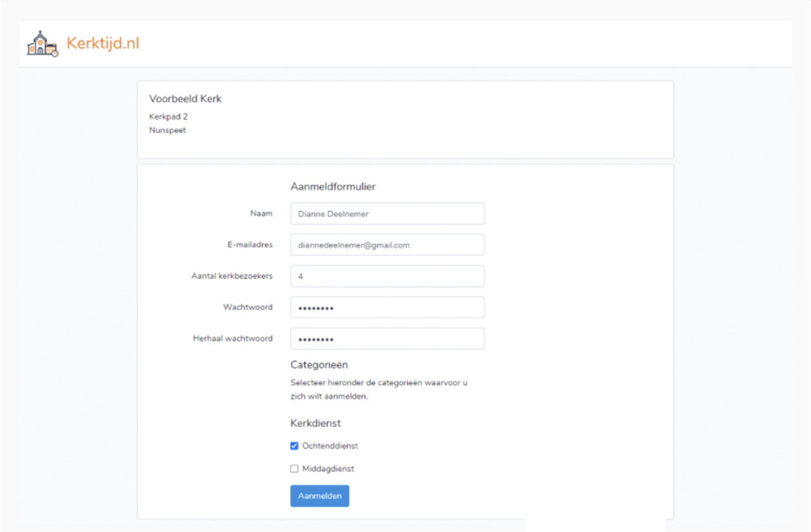Click the Ochtenddienst label text
This screenshot has width=811, height=532.
[x=330, y=446]
